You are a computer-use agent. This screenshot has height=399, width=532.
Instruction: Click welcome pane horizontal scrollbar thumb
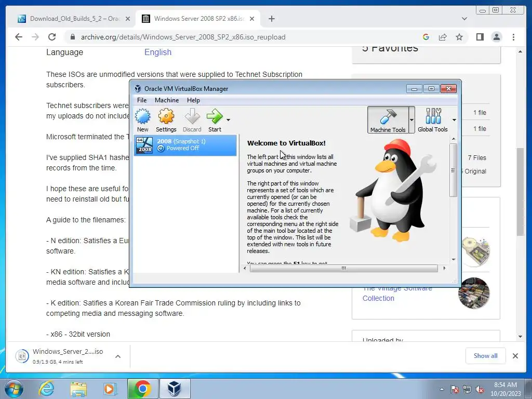(x=344, y=269)
